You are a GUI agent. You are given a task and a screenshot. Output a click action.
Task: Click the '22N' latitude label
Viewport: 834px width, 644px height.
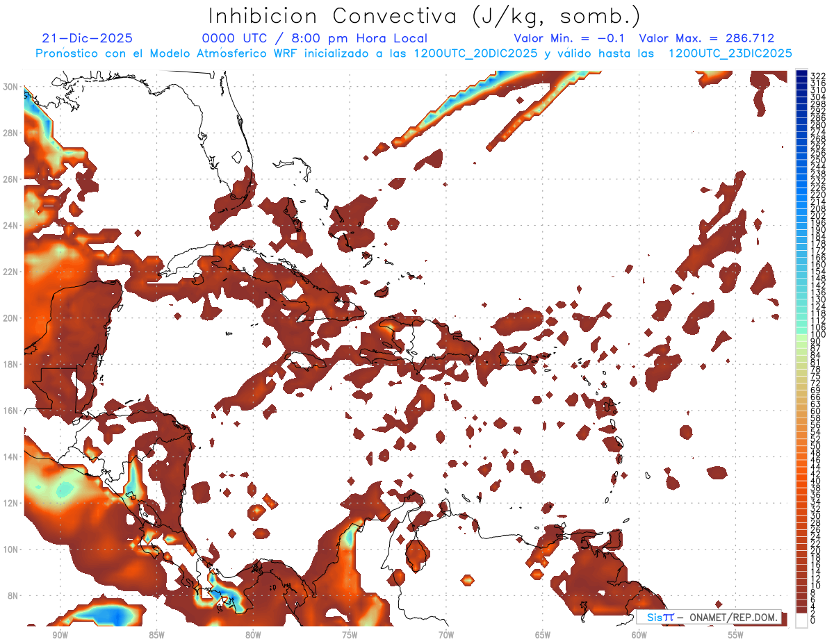[11, 272]
